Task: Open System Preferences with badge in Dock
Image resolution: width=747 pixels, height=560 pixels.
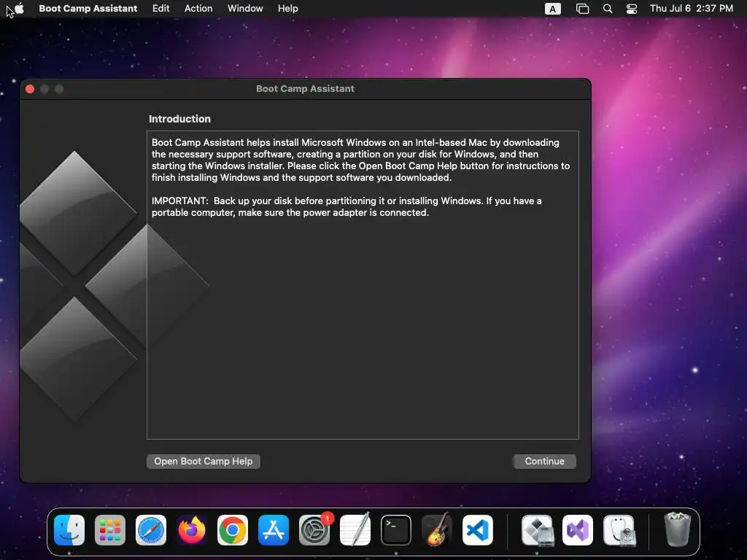Action: coord(314,530)
